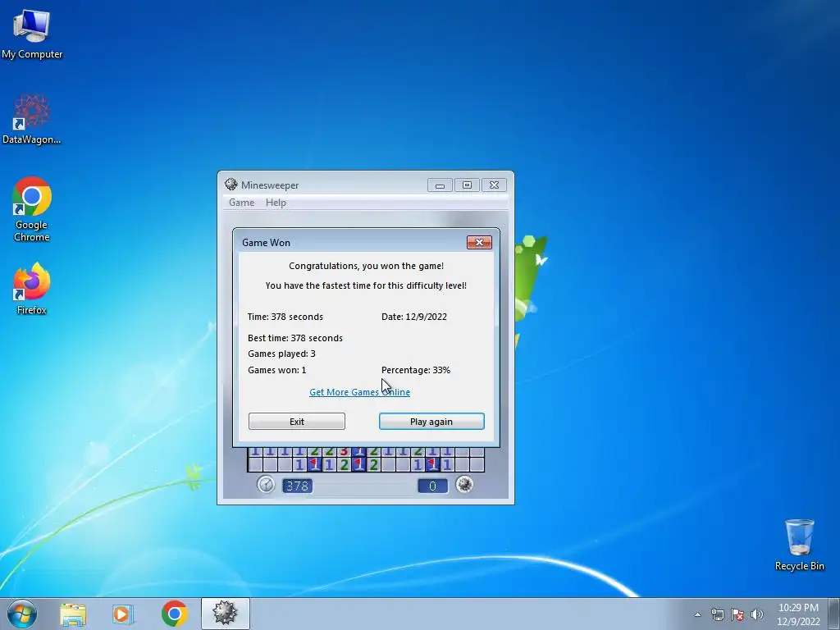Open Windows Media Player from the taskbar
This screenshot has width=840, height=630.
pos(123,614)
